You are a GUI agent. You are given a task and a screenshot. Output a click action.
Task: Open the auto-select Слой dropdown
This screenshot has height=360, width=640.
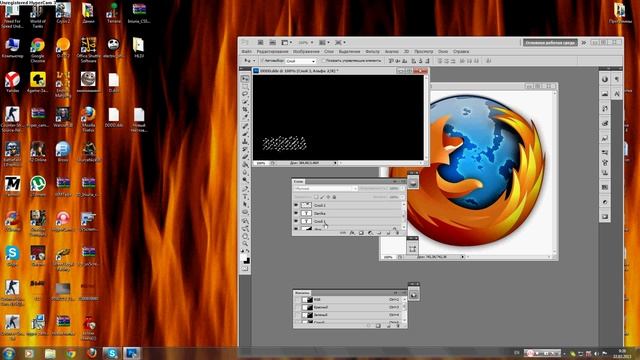(x=301, y=61)
